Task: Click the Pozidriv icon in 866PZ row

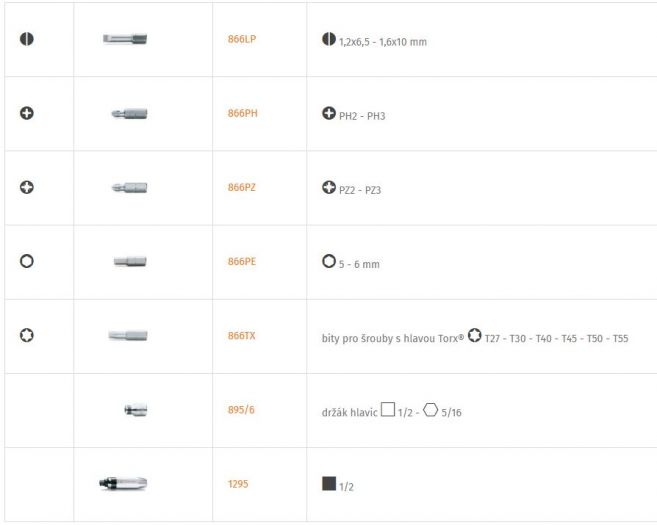Action: pyautogui.click(x=27, y=187)
